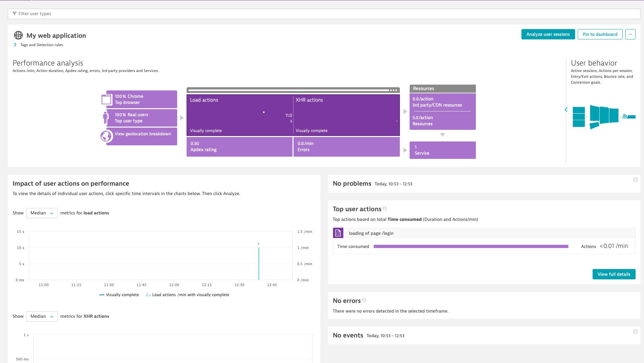Select the Chrome icon on Top browser tile

[x=107, y=99]
